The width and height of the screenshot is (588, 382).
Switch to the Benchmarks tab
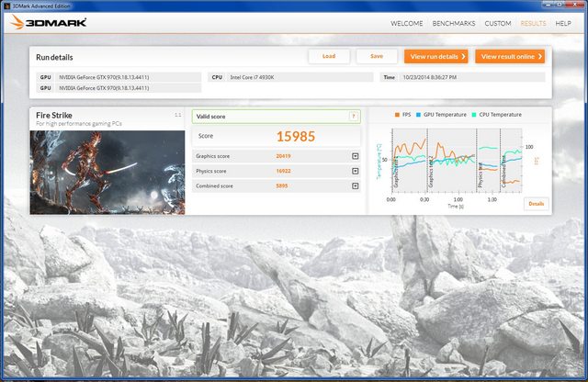coord(453,23)
